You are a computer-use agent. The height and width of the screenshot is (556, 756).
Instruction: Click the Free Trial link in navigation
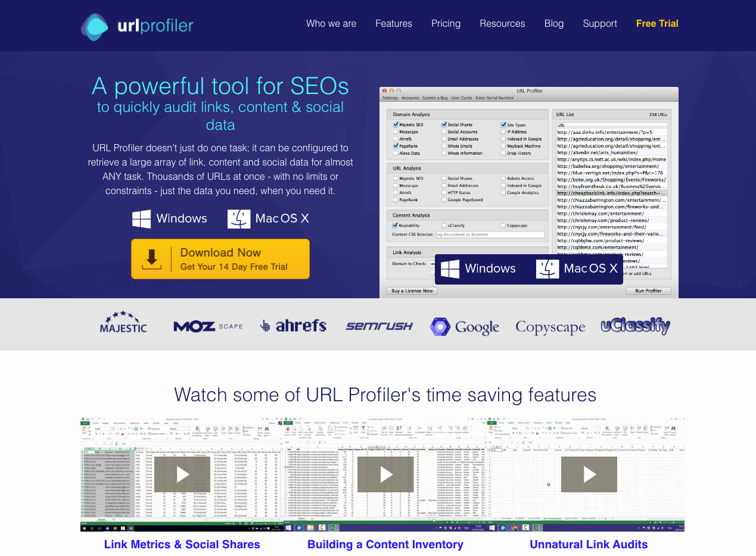tap(657, 24)
